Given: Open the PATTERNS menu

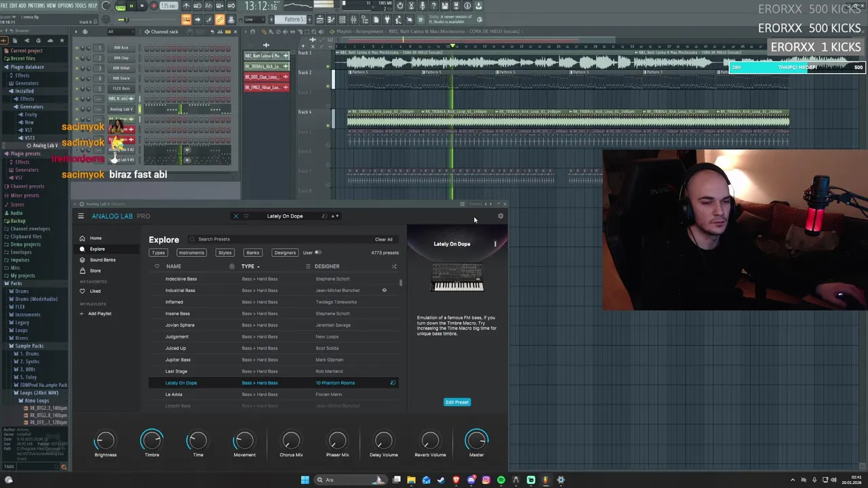Looking at the screenshot, I should pos(37,5).
